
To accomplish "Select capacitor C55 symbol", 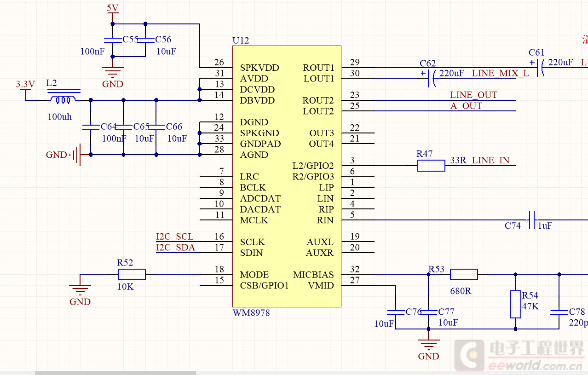I will (x=113, y=40).
